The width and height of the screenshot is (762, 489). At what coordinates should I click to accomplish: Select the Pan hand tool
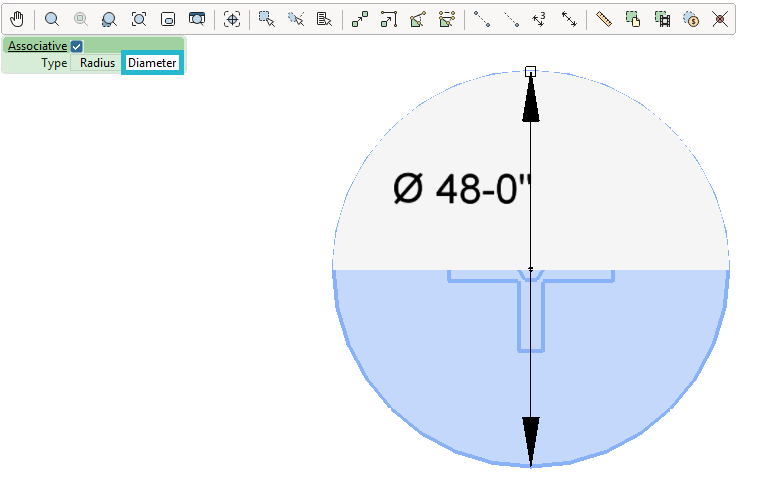click(x=17, y=19)
